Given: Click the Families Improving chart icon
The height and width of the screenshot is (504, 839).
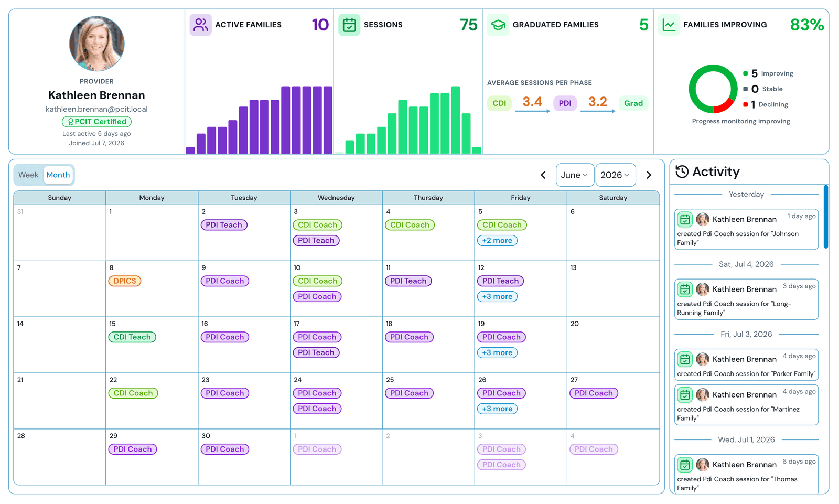Looking at the screenshot, I should [x=669, y=25].
